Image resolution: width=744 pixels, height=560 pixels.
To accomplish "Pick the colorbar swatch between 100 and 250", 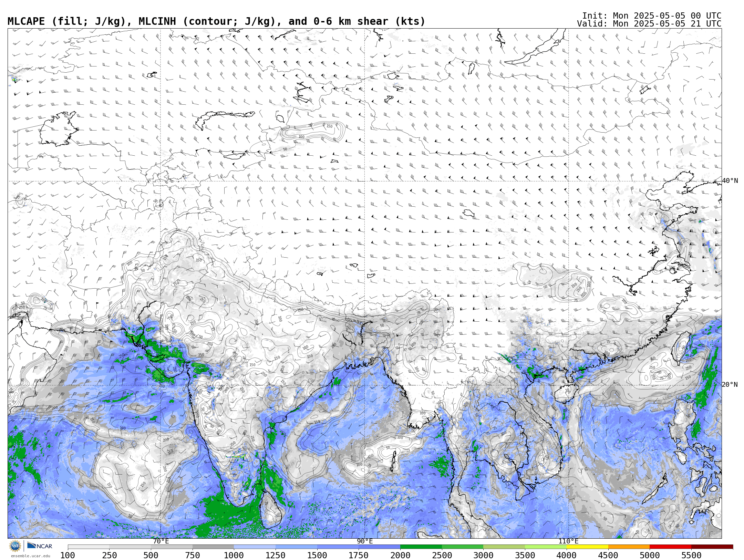I will tap(89, 547).
